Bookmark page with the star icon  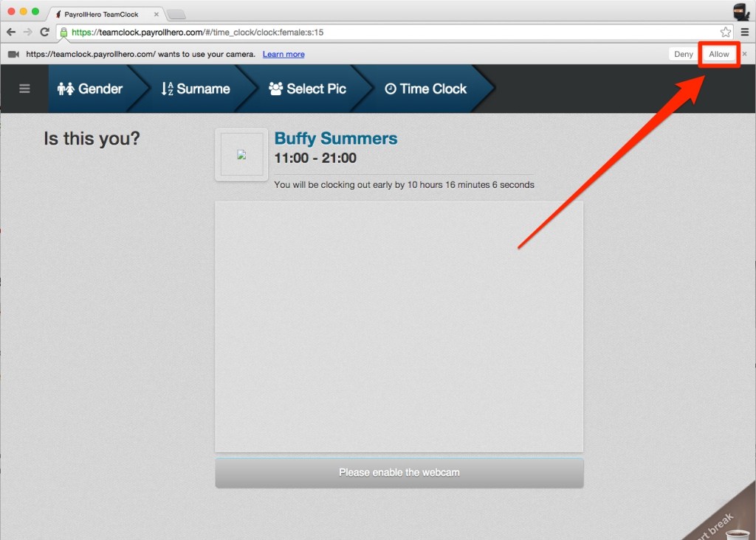point(725,32)
